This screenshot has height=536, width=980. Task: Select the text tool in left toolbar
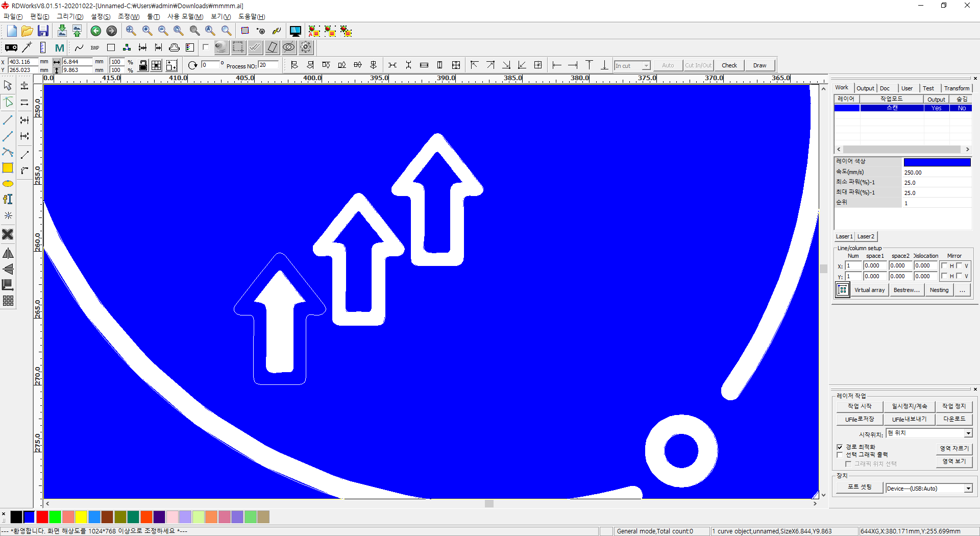pyautogui.click(x=8, y=200)
